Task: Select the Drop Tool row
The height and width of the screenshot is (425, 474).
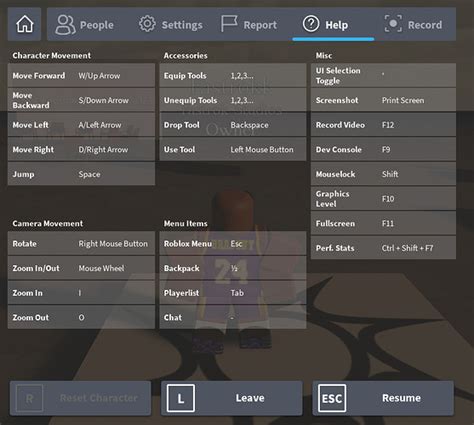Action: (233, 125)
